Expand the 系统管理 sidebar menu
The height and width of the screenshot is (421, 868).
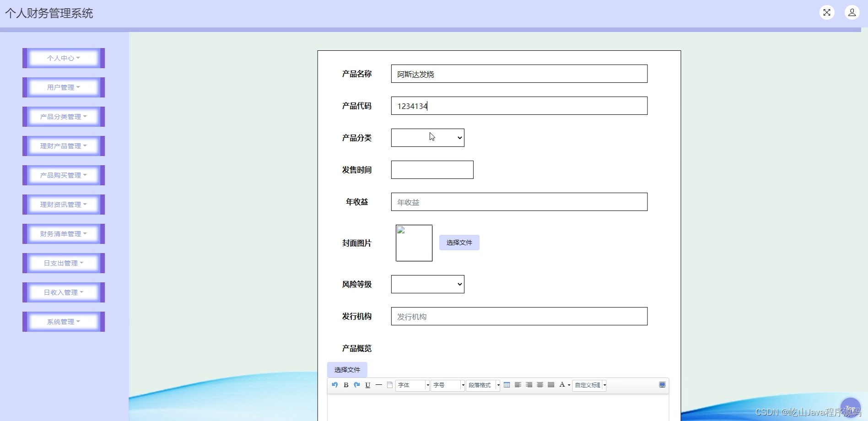(x=63, y=321)
